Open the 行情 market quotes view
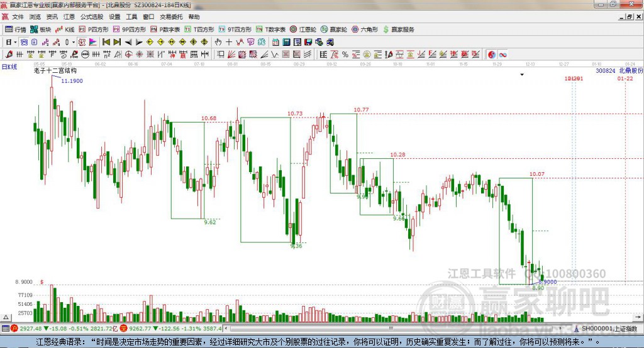 click(x=15, y=30)
